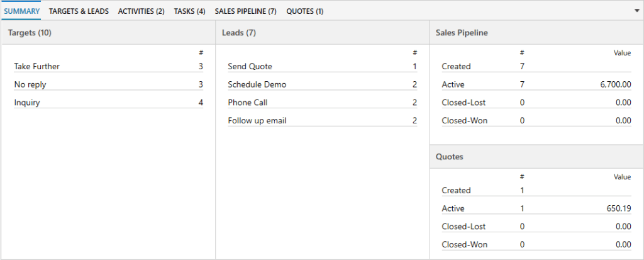The height and width of the screenshot is (260, 644).
Task: Select the Tasks (4) tab
Action: pos(190,11)
